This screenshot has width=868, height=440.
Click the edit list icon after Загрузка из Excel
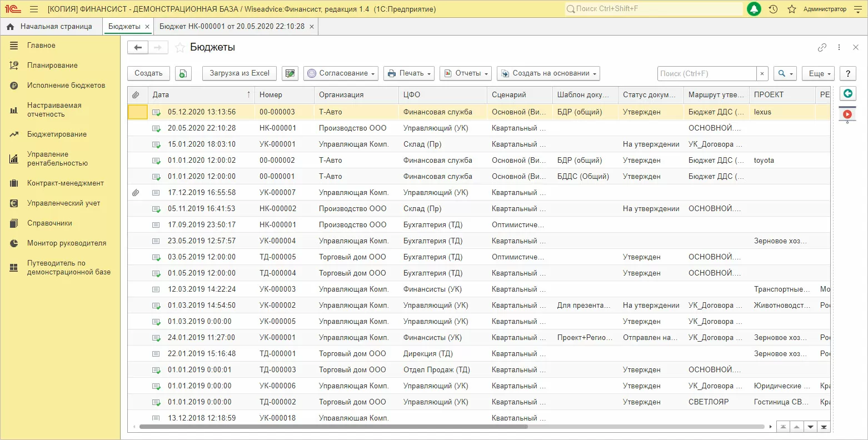290,73
